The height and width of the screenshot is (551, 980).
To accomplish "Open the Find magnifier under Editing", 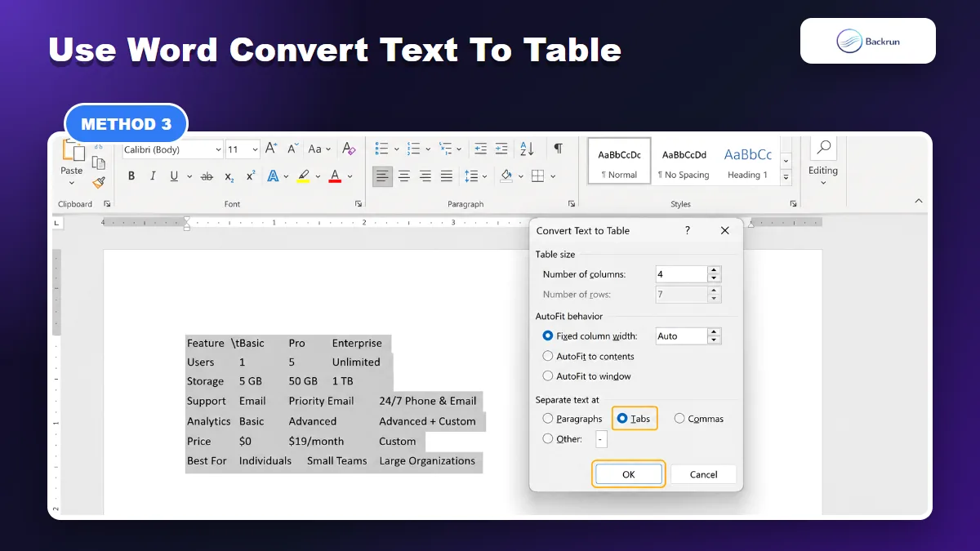I will (823, 149).
